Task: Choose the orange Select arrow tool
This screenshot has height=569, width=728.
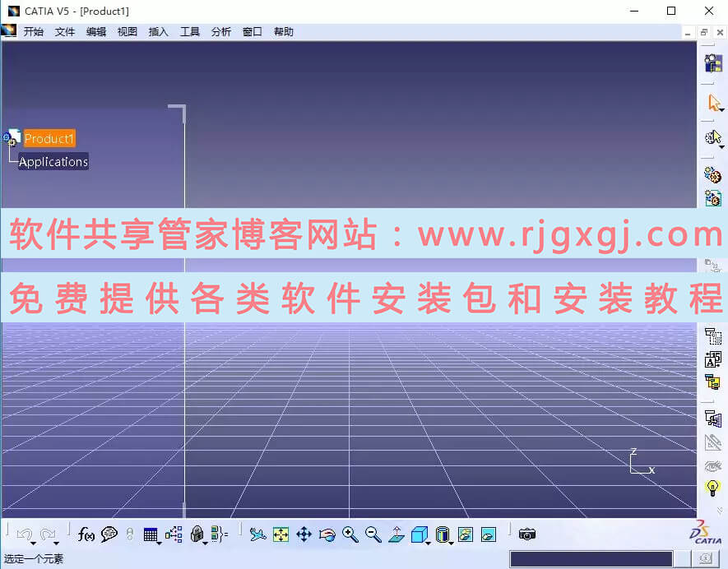Action: 713,102
